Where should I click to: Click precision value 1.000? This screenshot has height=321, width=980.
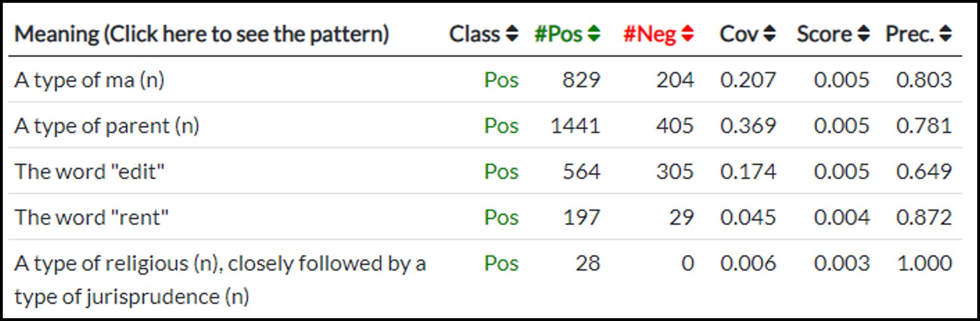pyautogui.click(x=924, y=263)
